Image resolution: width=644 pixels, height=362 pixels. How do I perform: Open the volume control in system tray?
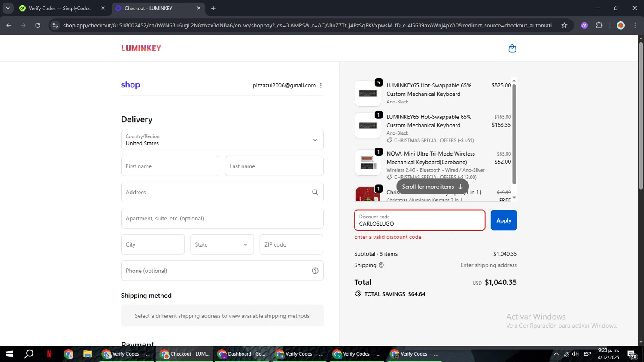click(x=575, y=354)
